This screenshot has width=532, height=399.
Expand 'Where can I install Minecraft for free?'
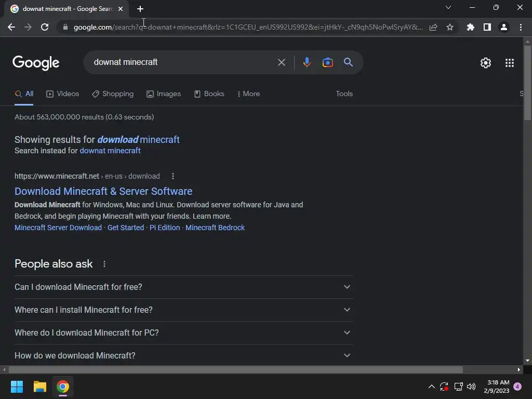pos(184,310)
